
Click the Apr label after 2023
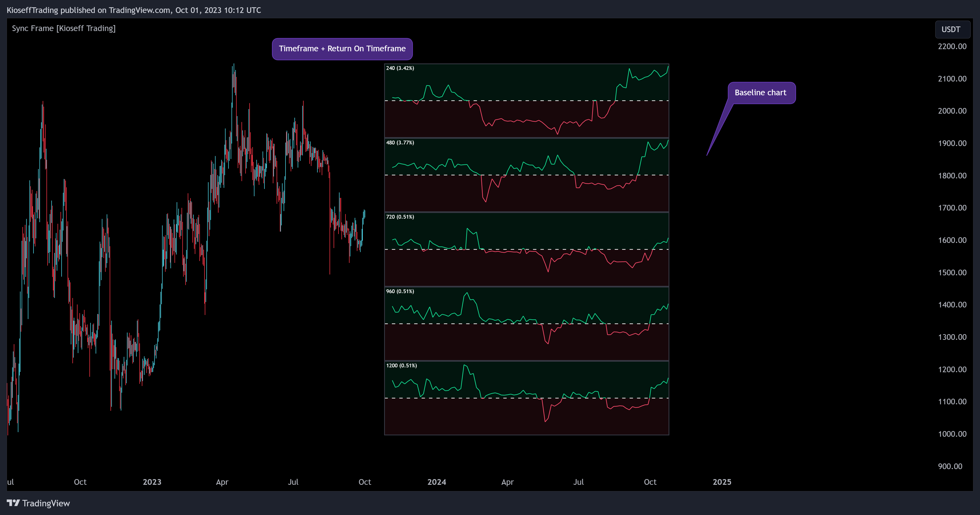pos(222,482)
